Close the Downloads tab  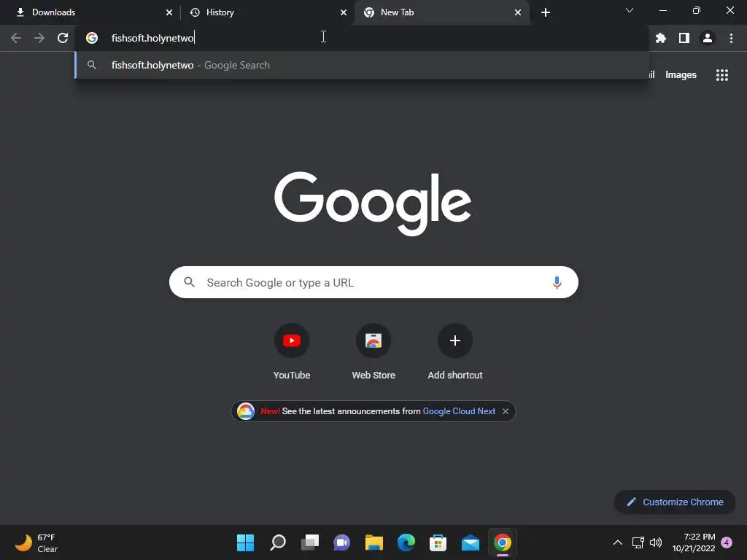(x=169, y=12)
